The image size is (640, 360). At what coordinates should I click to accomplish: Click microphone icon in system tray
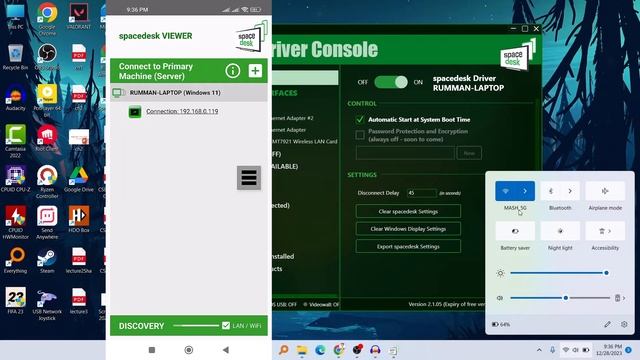pyautogui.click(x=552, y=350)
